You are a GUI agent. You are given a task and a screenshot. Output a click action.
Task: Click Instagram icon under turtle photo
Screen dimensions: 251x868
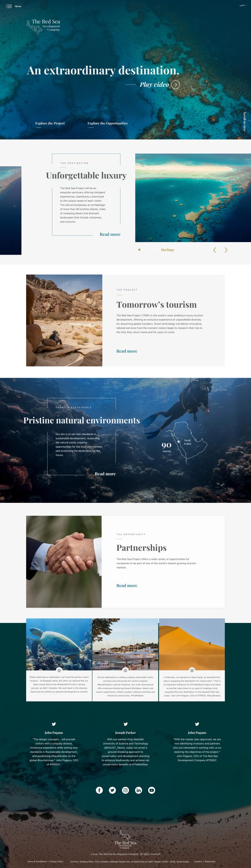[x=59, y=670]
